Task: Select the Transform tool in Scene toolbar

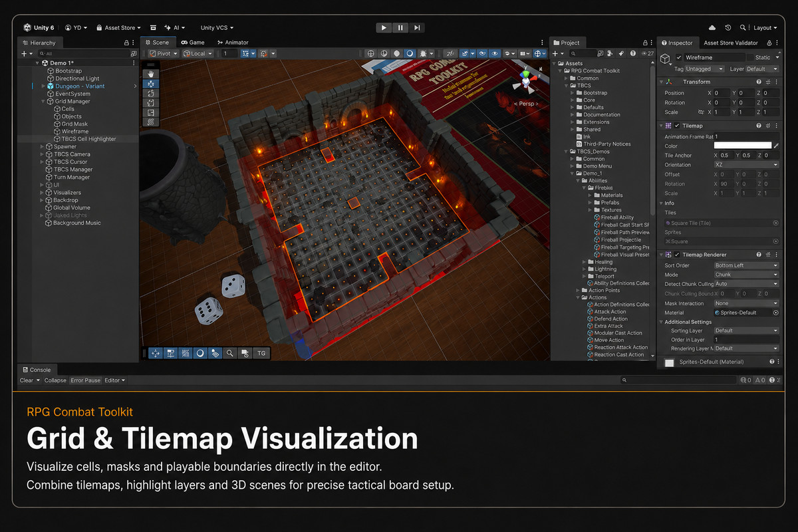Action: click(x=151, y=122)
